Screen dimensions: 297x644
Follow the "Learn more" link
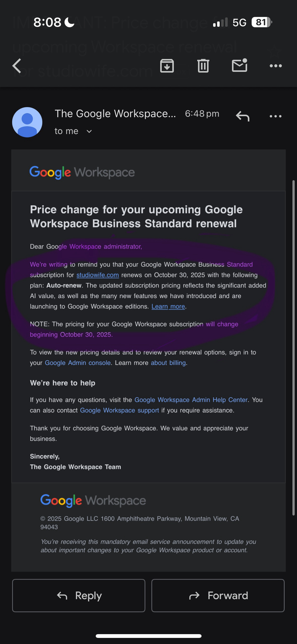click(168, 307)
